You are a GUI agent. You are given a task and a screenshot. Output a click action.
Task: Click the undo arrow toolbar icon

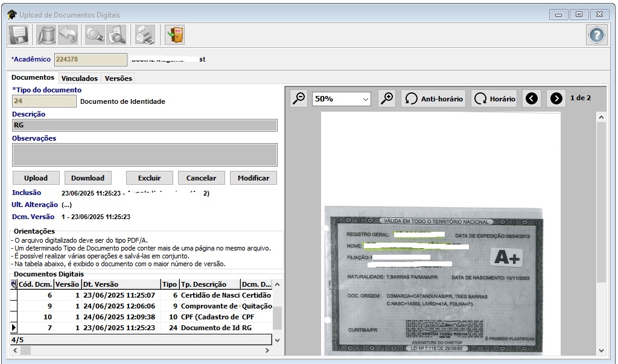coord(68,35)
